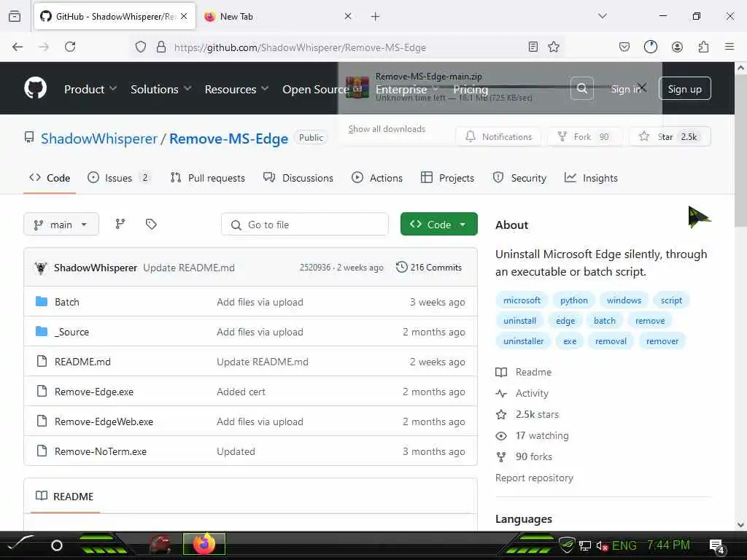Click the ENG language indicator
747x560 pixels.
click(624, 545)
